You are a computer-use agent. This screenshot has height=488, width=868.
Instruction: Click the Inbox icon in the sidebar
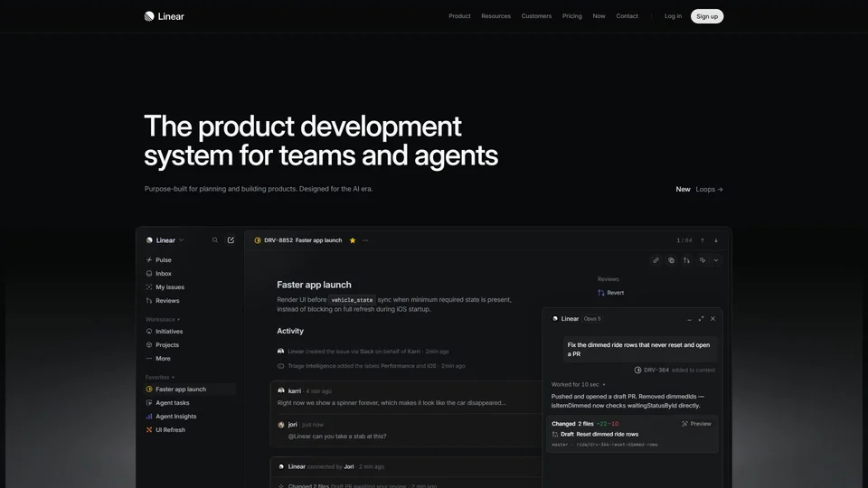point(149,273)
